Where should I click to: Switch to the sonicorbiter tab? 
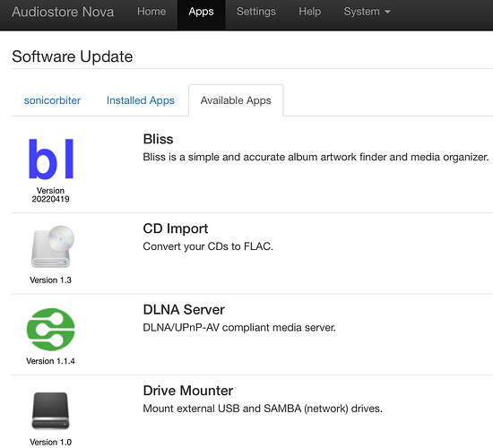pos(52,100)
